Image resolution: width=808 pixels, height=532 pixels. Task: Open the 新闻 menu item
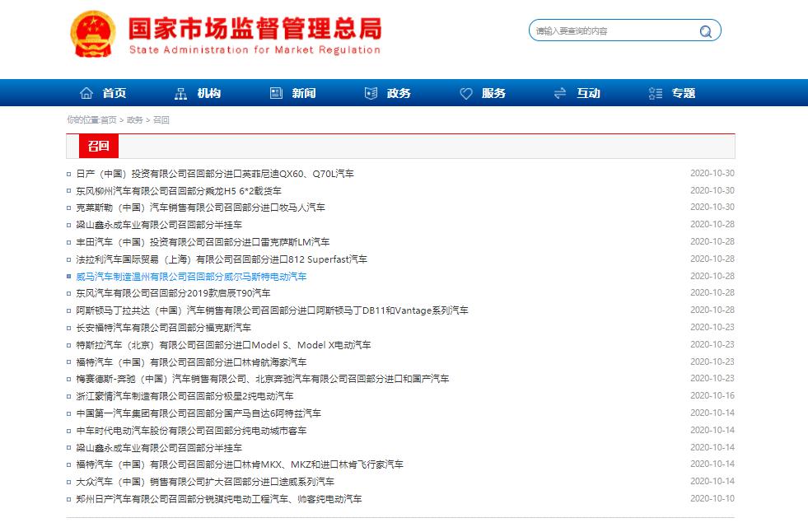coord(304,93)
